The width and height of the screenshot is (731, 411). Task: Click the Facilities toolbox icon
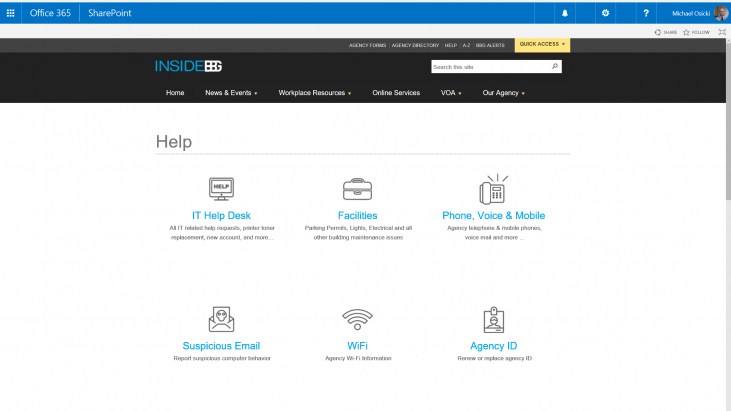[x=358, y=189]
